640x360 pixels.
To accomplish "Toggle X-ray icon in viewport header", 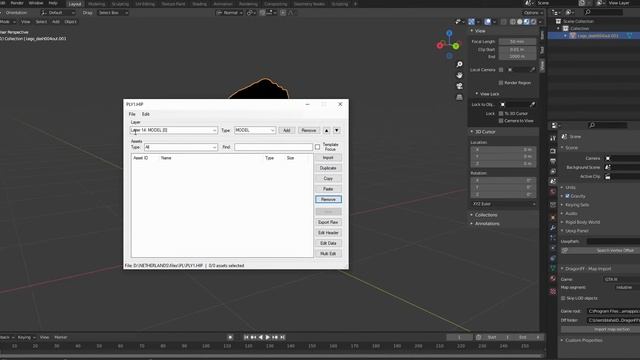I will click(x=503, y=22).
